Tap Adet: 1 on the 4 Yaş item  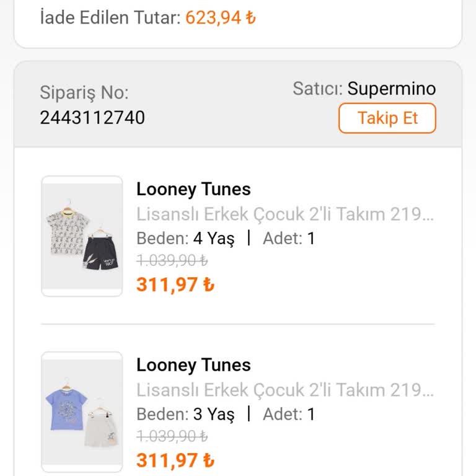289,239
